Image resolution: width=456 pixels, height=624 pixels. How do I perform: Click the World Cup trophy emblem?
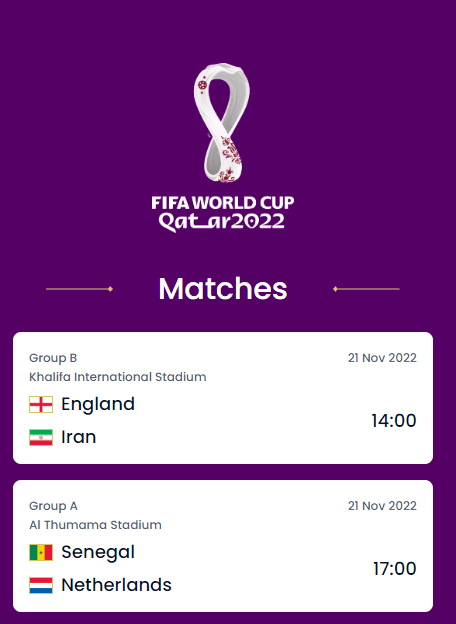click(222, 123)
